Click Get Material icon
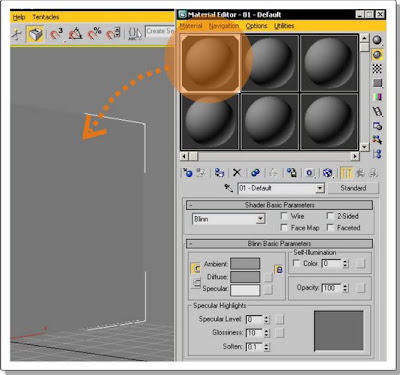Viewport: 400px width, 375px height. tap(188, 173)
